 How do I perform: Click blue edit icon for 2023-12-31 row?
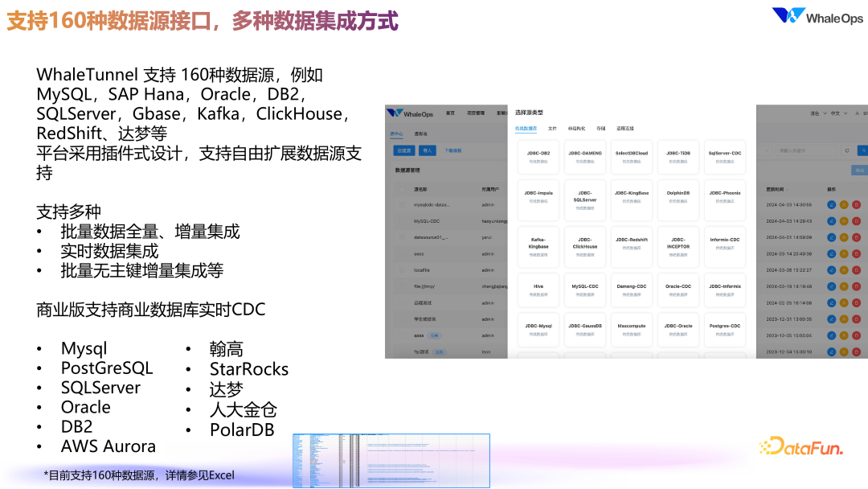[x=832, y=319]
